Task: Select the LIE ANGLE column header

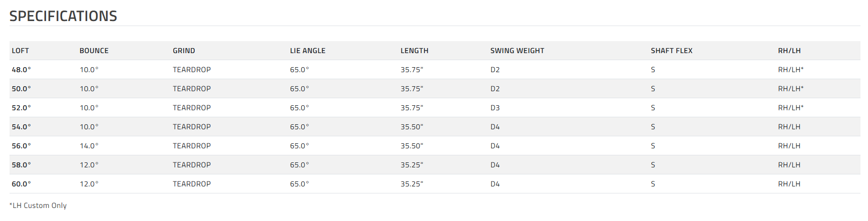Action: [x=307, y=51]
